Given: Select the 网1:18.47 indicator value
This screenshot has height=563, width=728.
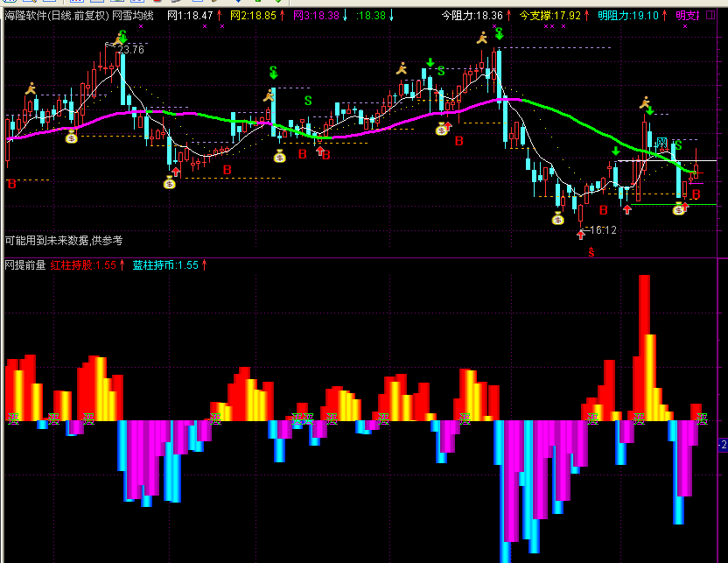Looking at the screenshot, I should 189,16.
